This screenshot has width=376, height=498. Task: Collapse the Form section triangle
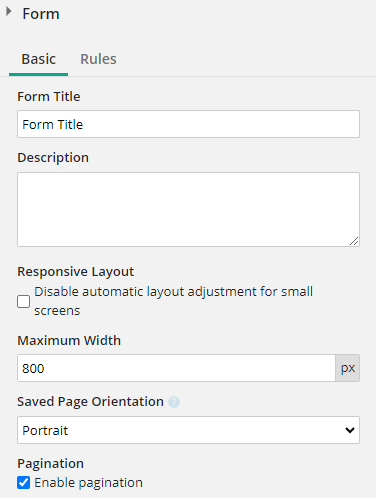[x=9, y=12]
